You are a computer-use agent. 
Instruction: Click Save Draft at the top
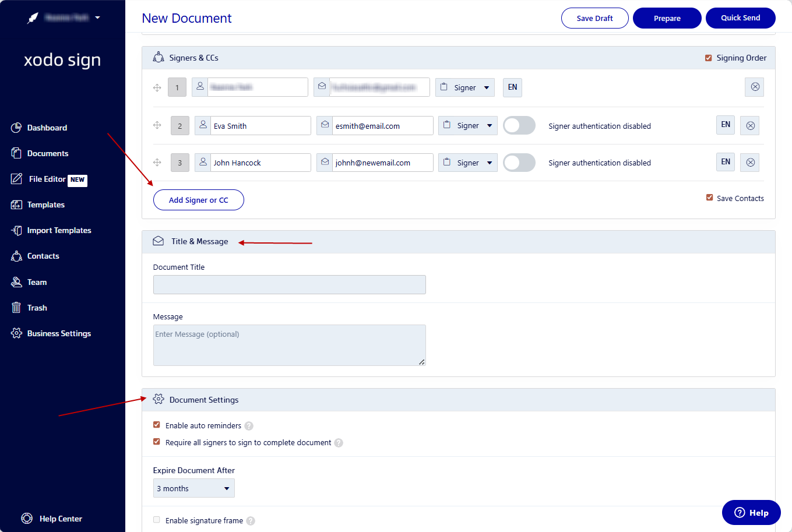click(594, 18)
